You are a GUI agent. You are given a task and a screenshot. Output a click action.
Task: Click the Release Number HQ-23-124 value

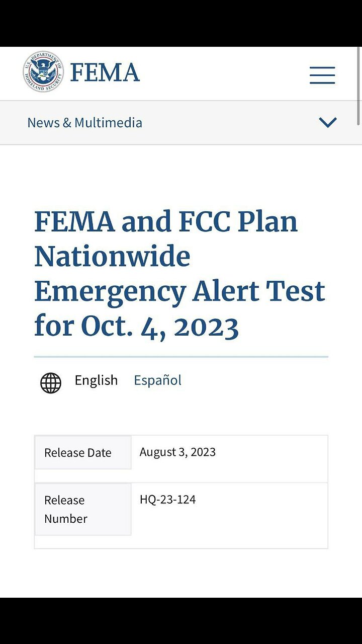coord(168,499)
